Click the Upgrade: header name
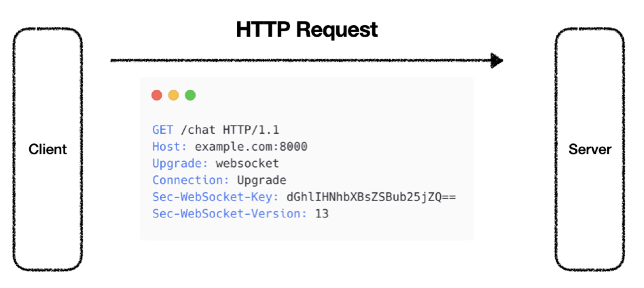644x288 pixels. [x=180, y=163]
